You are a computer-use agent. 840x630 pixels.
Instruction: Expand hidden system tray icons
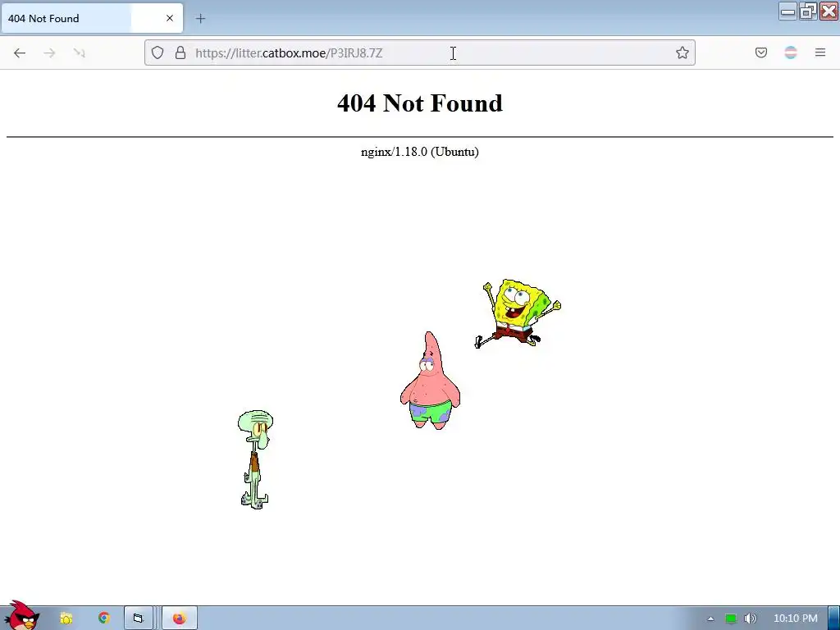710,619
